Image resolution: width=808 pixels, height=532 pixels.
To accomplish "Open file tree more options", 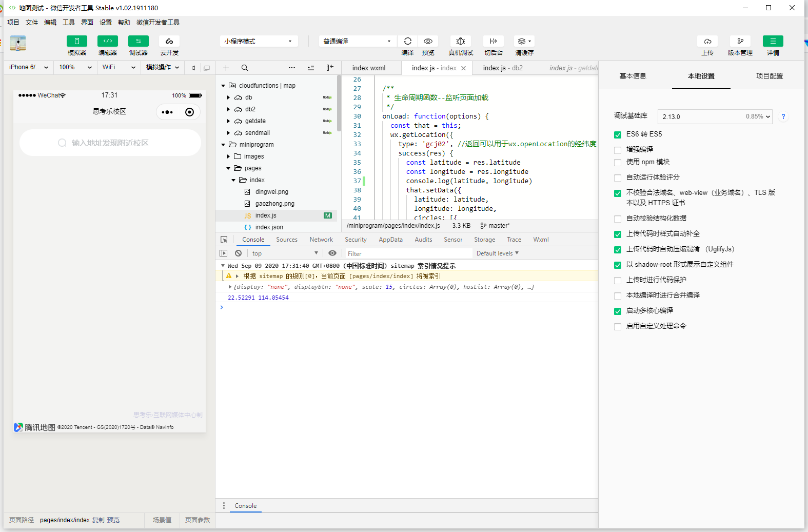I will (292, 68).
